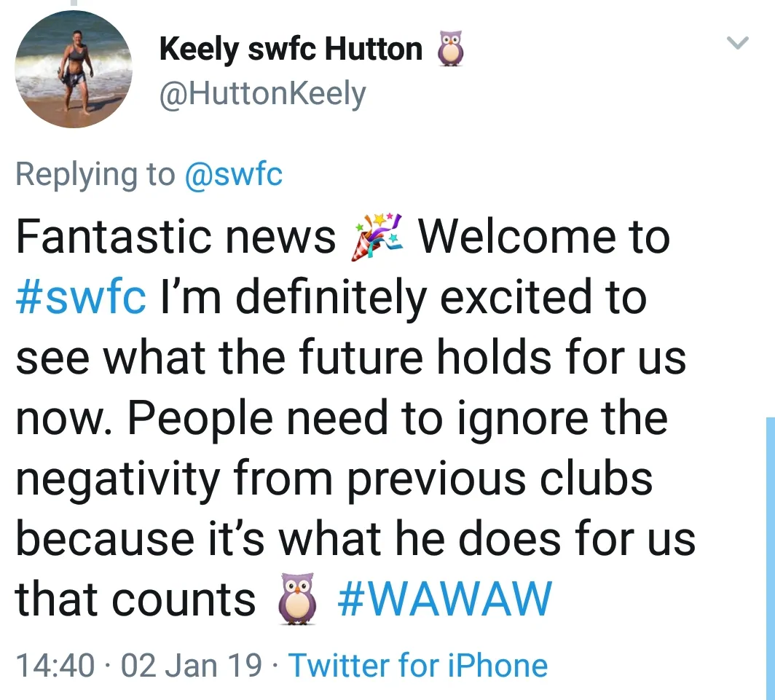Open the @HuttonKeely handle
The image size is (775, 700).
click(x=262, y=94)
